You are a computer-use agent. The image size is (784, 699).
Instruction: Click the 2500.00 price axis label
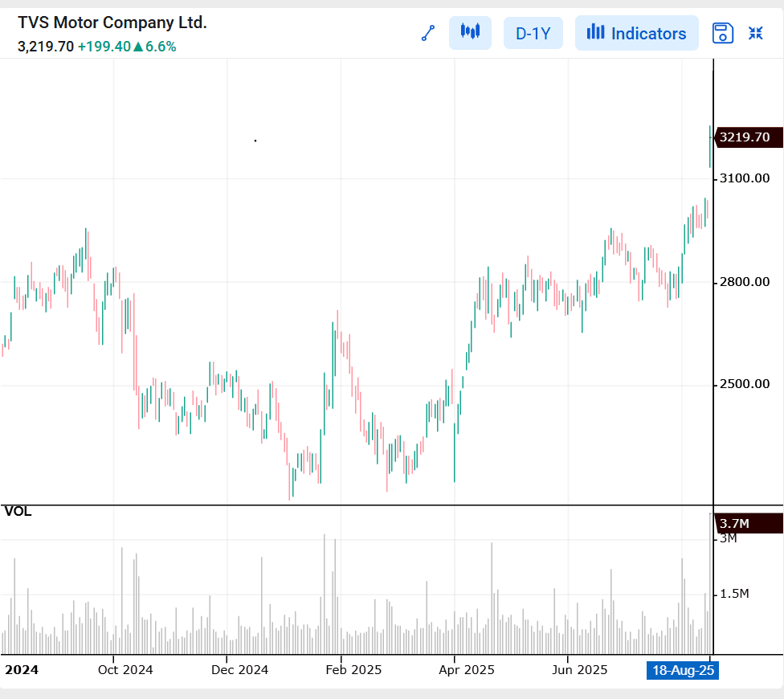tap(745, 384)
